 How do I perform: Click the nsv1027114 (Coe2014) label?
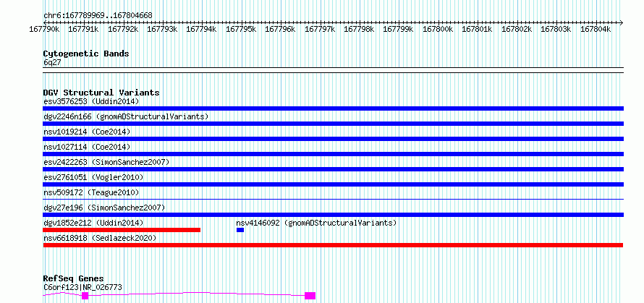(x=87, y=147)
